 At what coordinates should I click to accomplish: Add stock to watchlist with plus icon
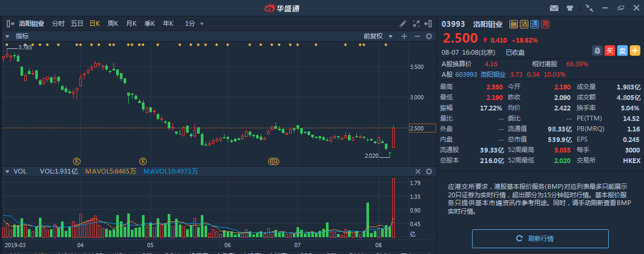[635, 50]
